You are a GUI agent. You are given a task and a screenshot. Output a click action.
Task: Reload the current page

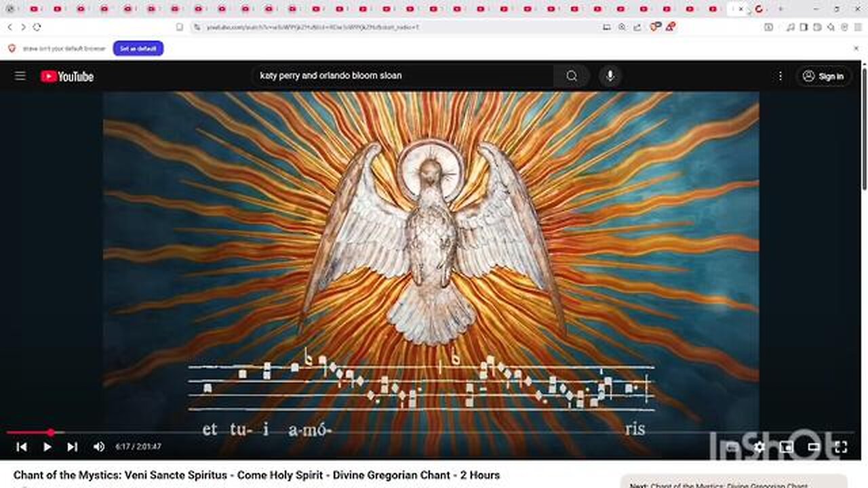click(x=37, y=27)
